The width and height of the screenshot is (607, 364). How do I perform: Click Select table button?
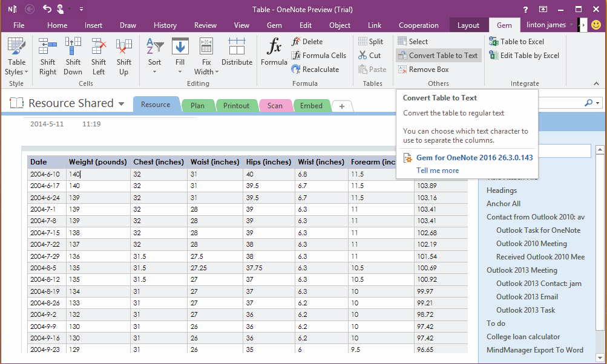(413, 41)
